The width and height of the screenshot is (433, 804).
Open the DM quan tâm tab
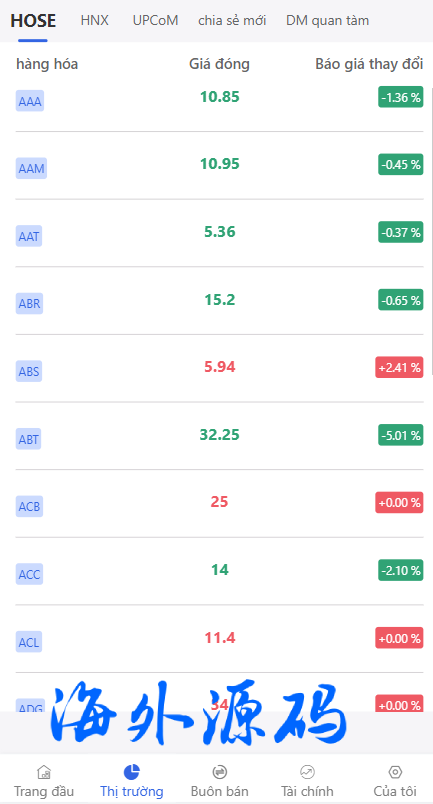tap(327, 21)
